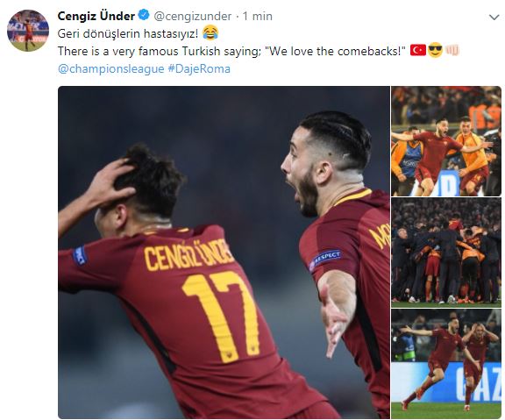
Task: Open the '1 min' timestamp link
Action: point(258,16)
